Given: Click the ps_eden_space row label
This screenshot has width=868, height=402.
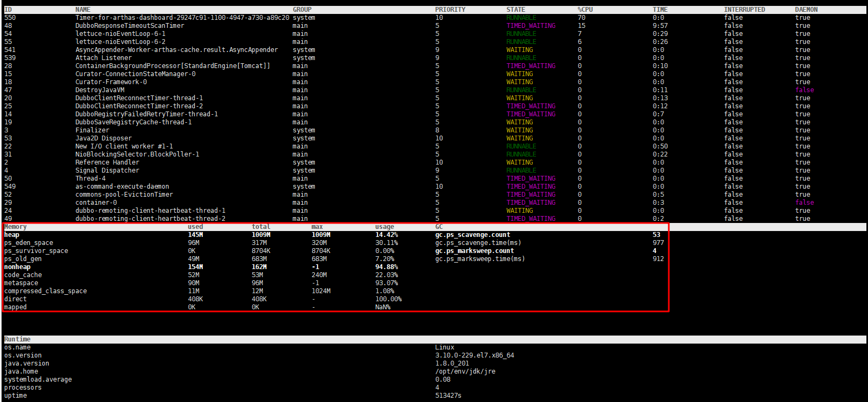Looking at the screenshot, I should click(x=29, y=243).
